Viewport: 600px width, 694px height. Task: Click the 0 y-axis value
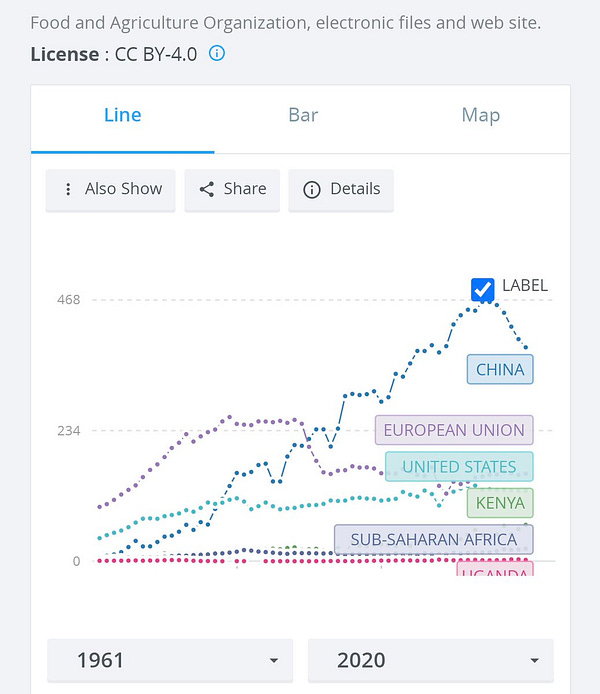click(x=77, y=561)
